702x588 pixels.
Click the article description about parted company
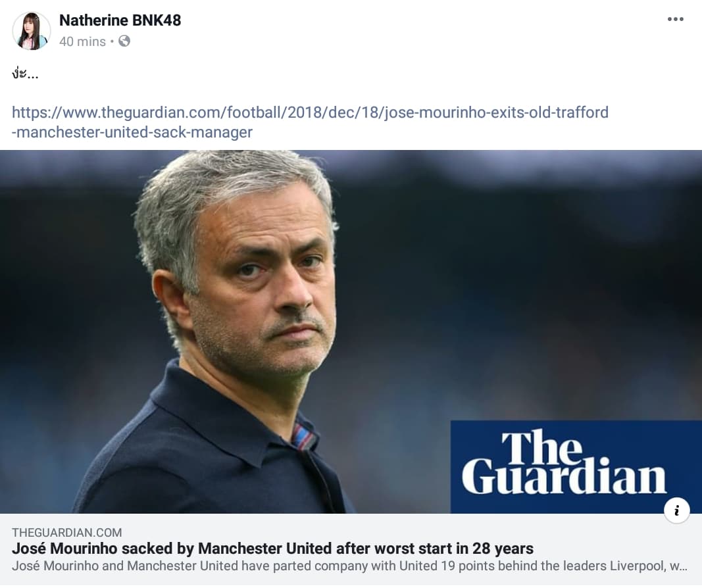coord(349,566)
